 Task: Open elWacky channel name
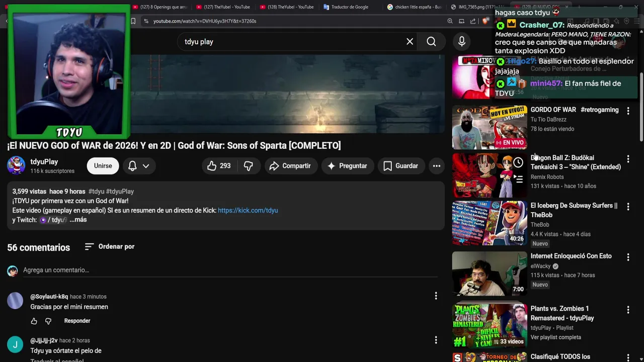tap(540, 266)
